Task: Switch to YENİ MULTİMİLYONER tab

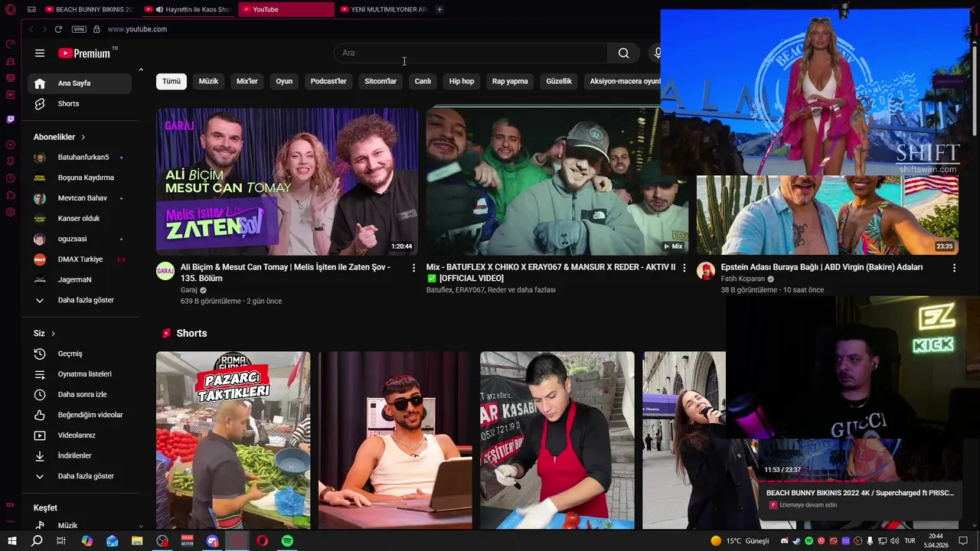Action: [384, 9]
